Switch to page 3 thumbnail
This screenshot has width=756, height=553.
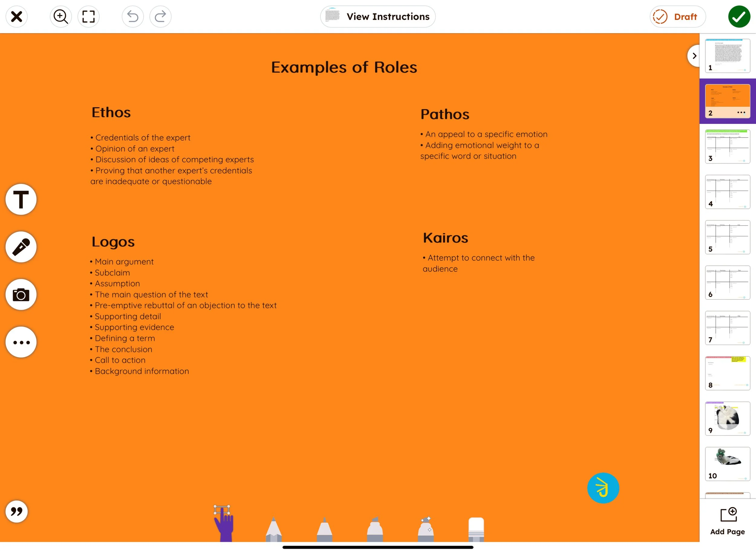click(x=727, y=146)
